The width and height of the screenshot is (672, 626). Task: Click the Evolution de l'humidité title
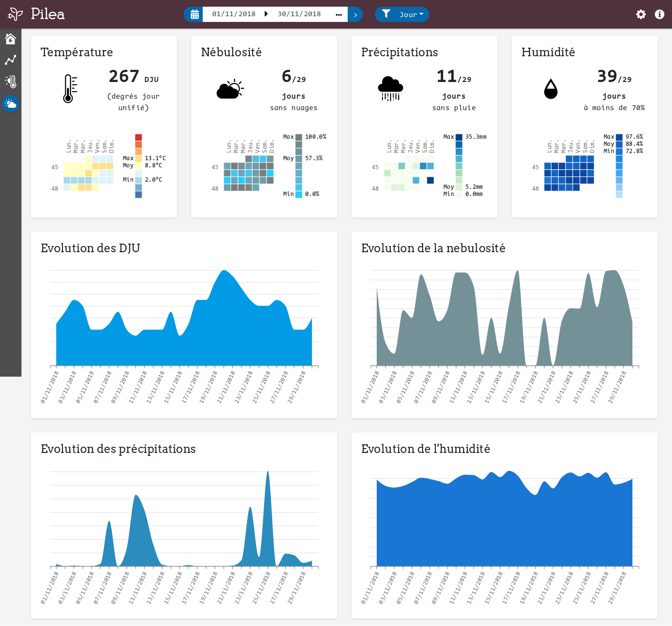425,449
